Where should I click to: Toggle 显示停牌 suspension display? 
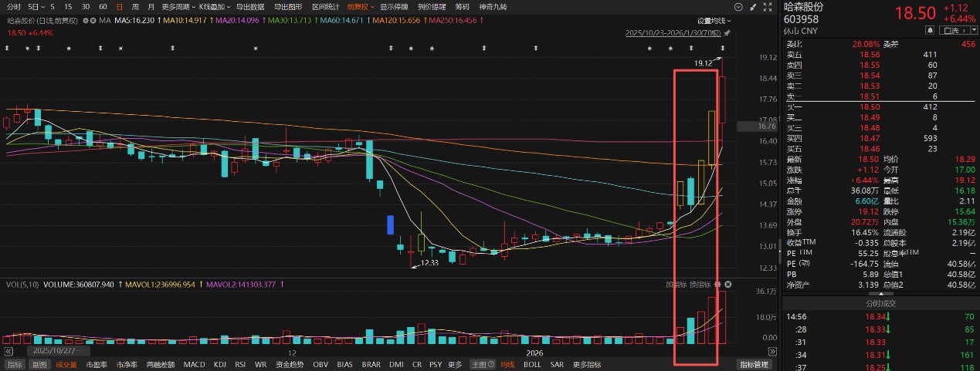395,6
